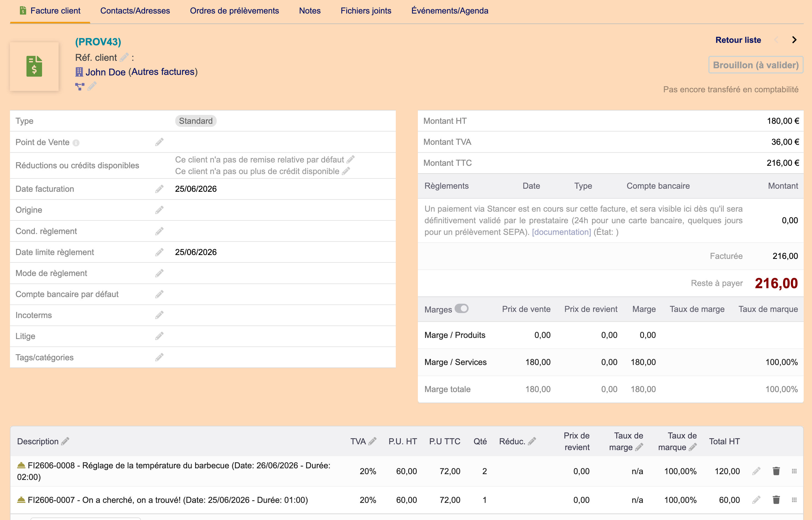This screenshot has width=812, height=520.
Task: Click the parent company hierarchy icon
Action: coord(80,86)
